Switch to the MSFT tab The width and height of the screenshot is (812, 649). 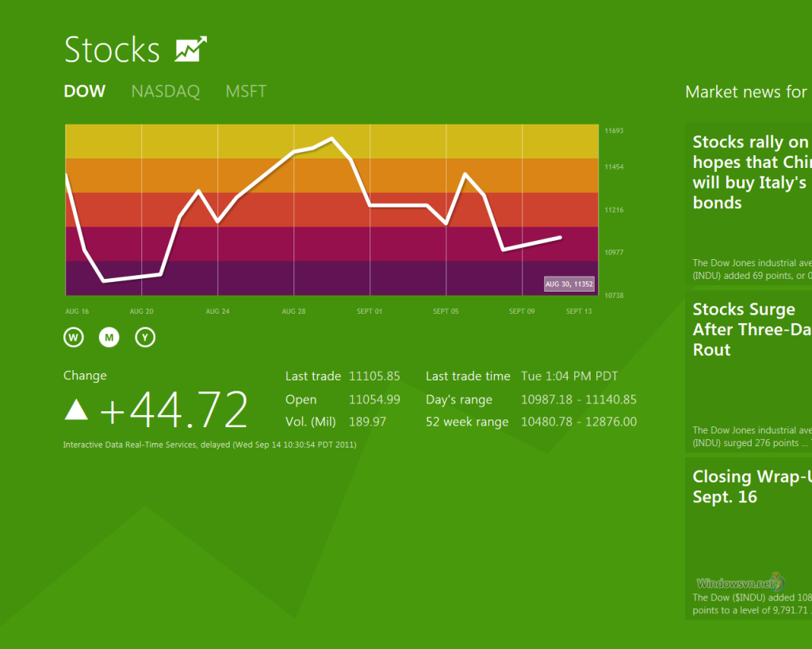(x=246, y=91)
